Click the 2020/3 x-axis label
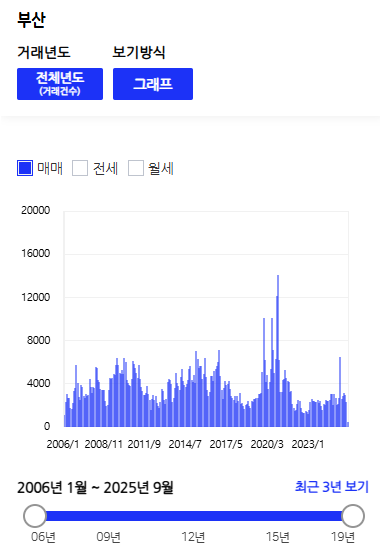 pos(267,444)
